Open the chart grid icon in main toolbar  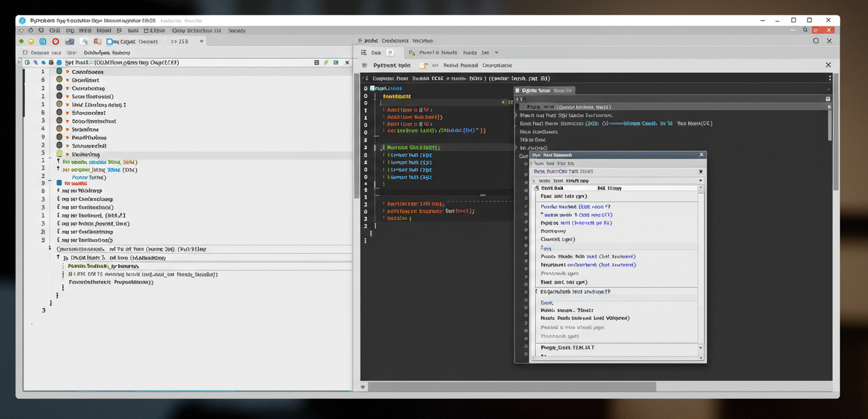tap(70, 42)
